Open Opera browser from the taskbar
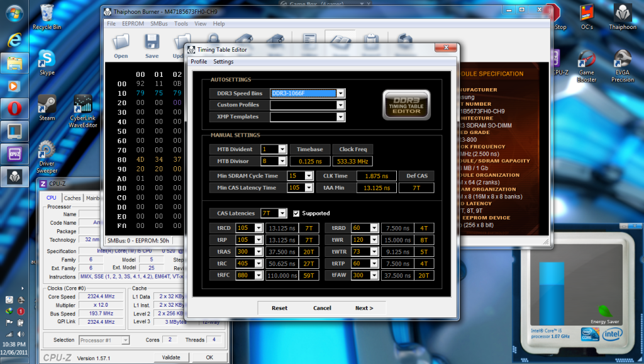Screen dimensions: 644x364 point(14,108)
